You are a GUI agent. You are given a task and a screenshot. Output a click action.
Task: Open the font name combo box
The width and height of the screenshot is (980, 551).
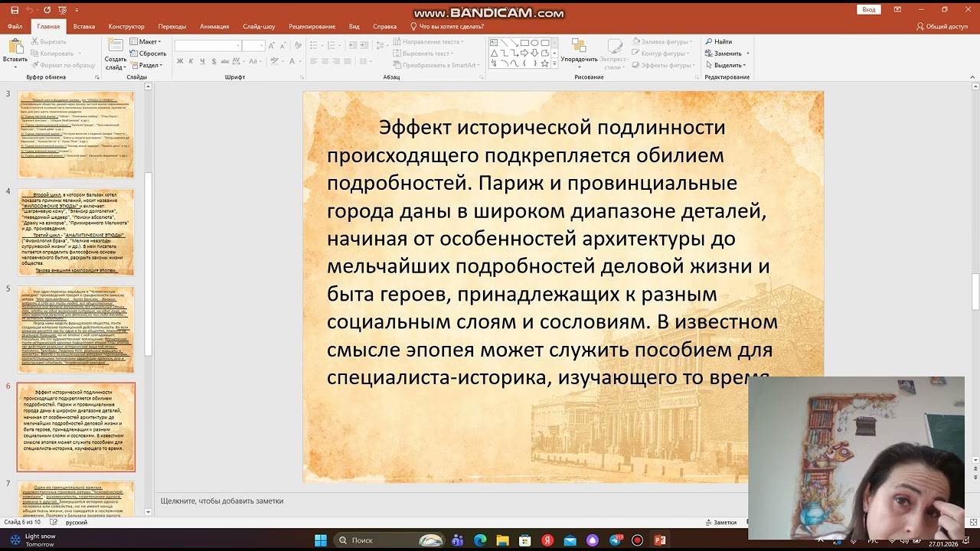click(x=207, y=46)
